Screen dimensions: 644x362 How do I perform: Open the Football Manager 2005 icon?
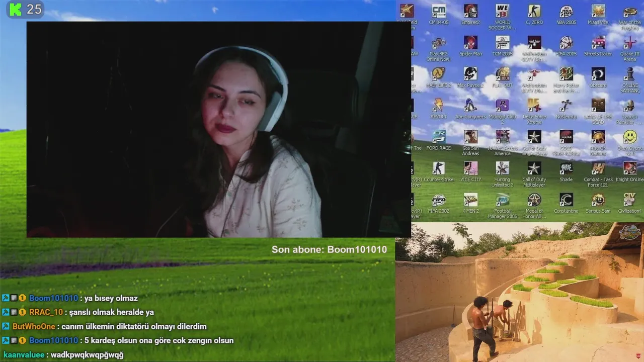pyautogui.click(x=502, y=206)
